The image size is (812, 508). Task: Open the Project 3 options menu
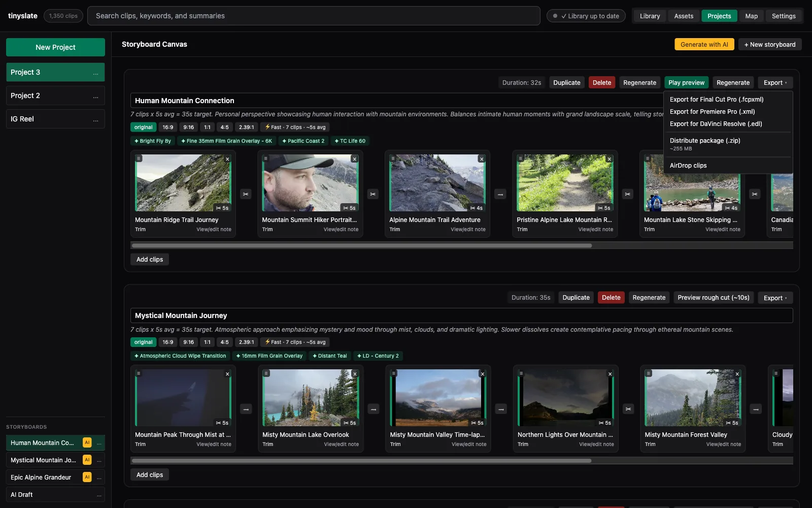(x=95, y=73)
